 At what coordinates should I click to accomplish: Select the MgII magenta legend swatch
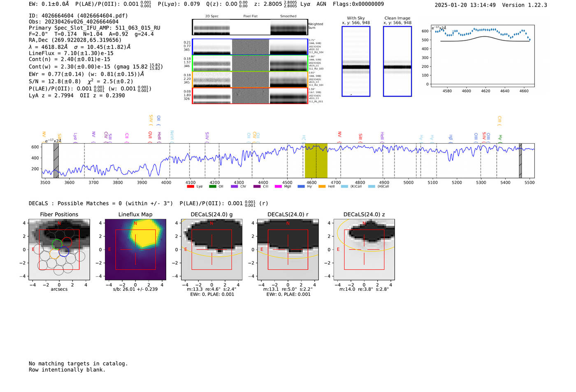279,186
